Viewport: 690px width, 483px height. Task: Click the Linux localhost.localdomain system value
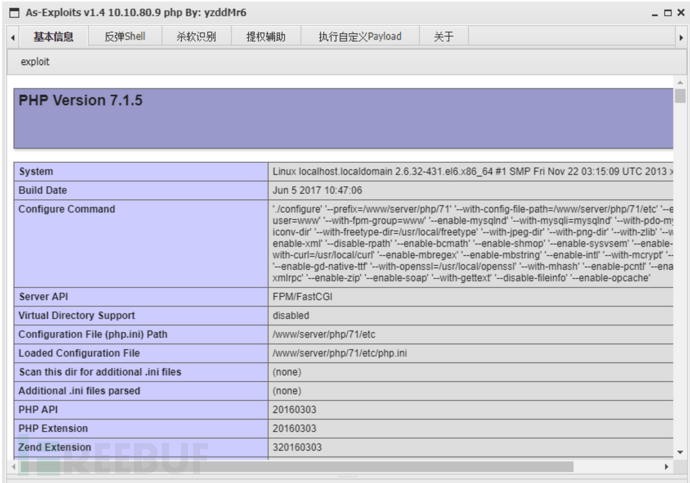(x=473, y=172)
